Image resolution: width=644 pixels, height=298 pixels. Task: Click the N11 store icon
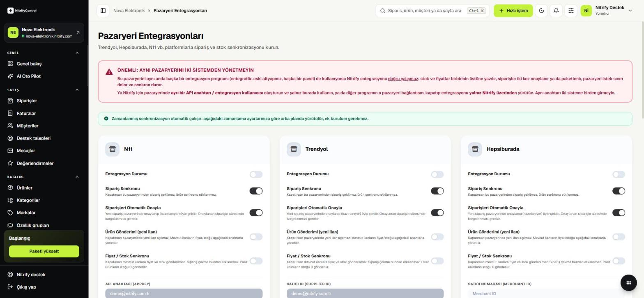point(112,149)
